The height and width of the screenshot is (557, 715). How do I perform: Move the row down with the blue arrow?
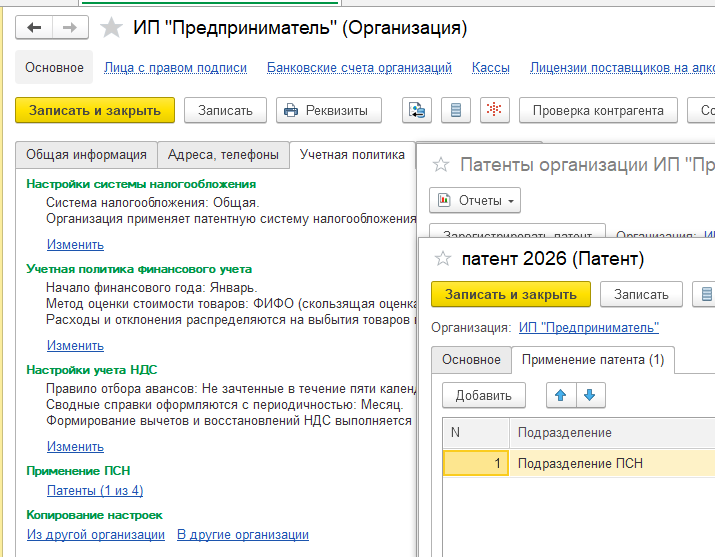pyautogui.click(x=591, y=395)
